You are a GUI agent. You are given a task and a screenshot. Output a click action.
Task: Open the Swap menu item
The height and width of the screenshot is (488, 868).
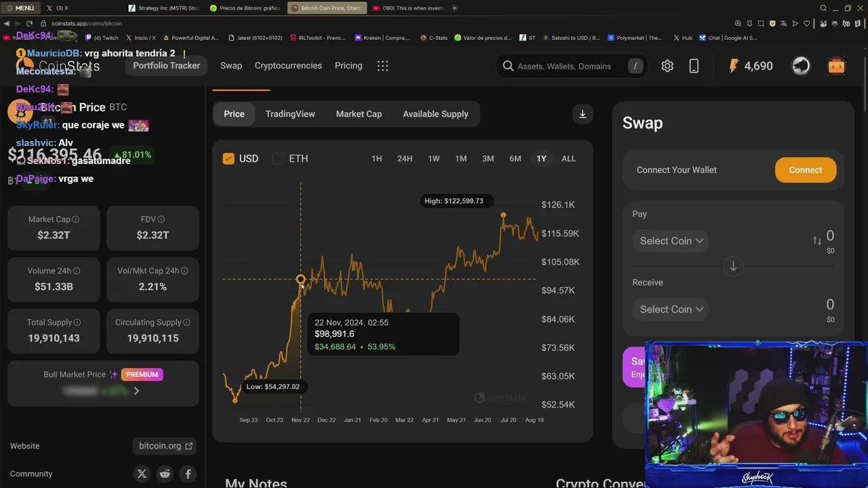[x=231, y=66]
